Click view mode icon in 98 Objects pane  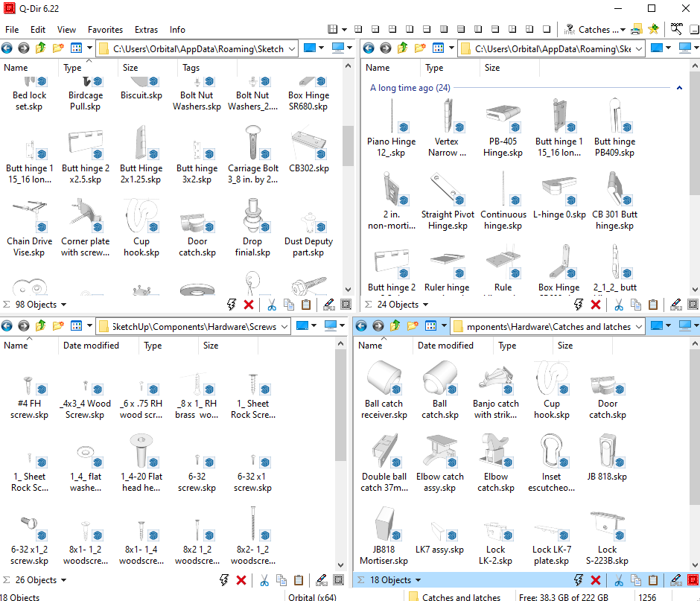77,48
